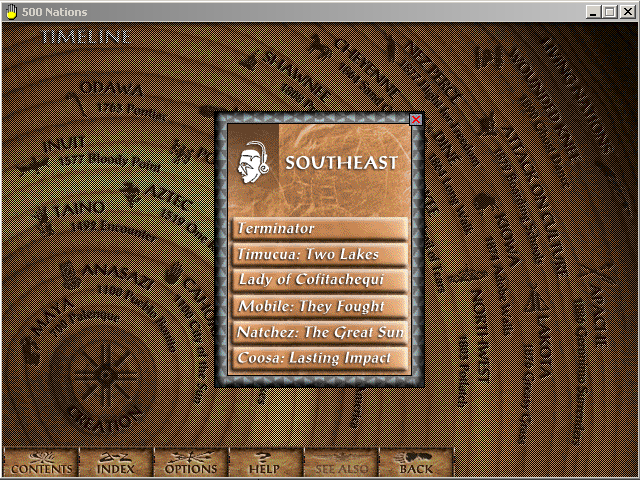Select Lady of Cofitachequi entry
The image size is (640, 480).
[x=320, y=280]
